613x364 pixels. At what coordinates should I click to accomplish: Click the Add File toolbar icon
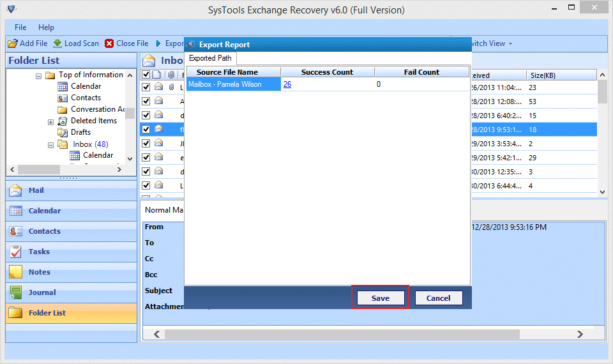point(13,43)
